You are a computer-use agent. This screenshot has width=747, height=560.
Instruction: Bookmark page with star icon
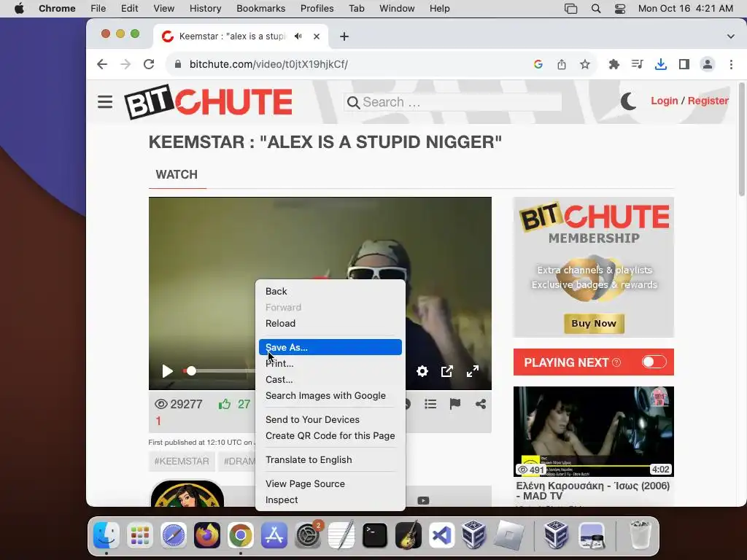click(x=585, y=64)
